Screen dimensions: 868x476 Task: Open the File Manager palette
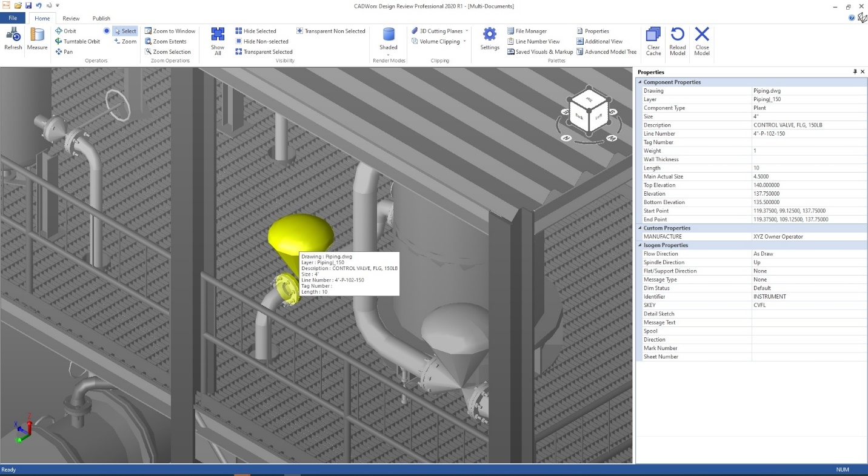point(527,31)
